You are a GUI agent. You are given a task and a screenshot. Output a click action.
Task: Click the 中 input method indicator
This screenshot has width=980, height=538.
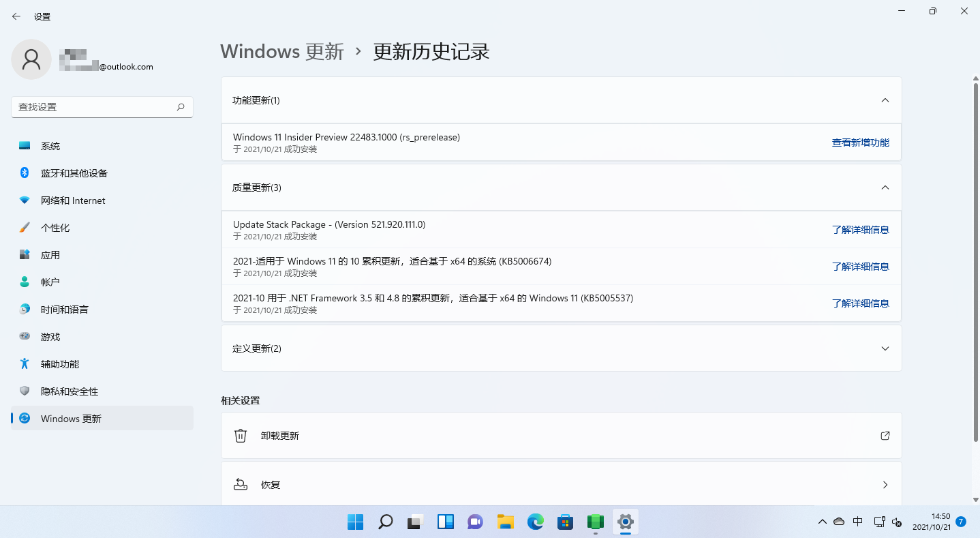[x=858, y=522]
